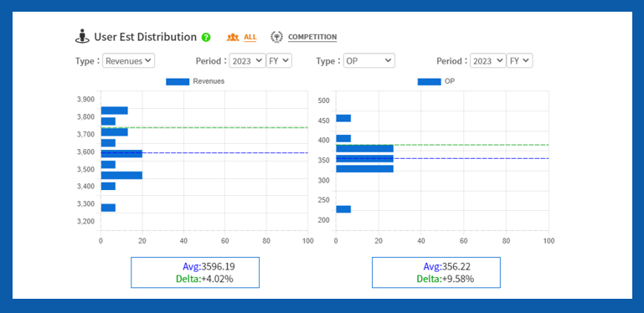
Task: Click the OP bar between 200 and 250
Action: coord(343,209)
